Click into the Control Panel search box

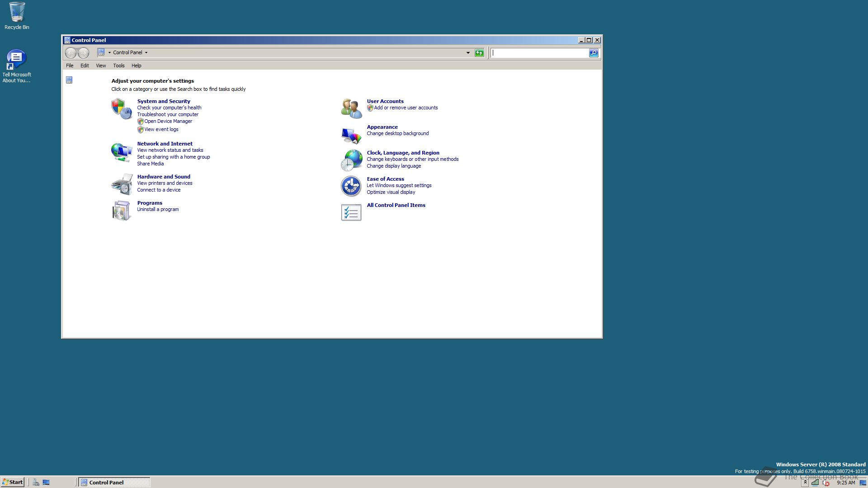click(540, 53)
